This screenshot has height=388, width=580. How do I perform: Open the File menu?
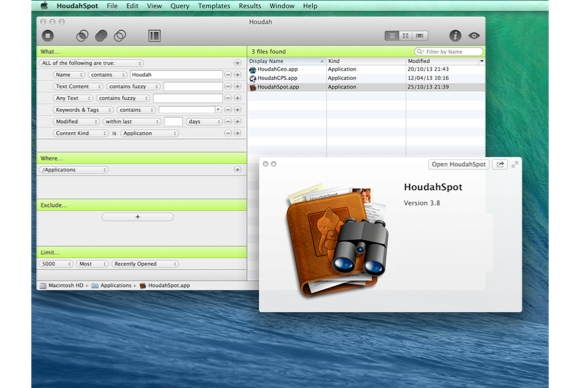tap(112, 6)
